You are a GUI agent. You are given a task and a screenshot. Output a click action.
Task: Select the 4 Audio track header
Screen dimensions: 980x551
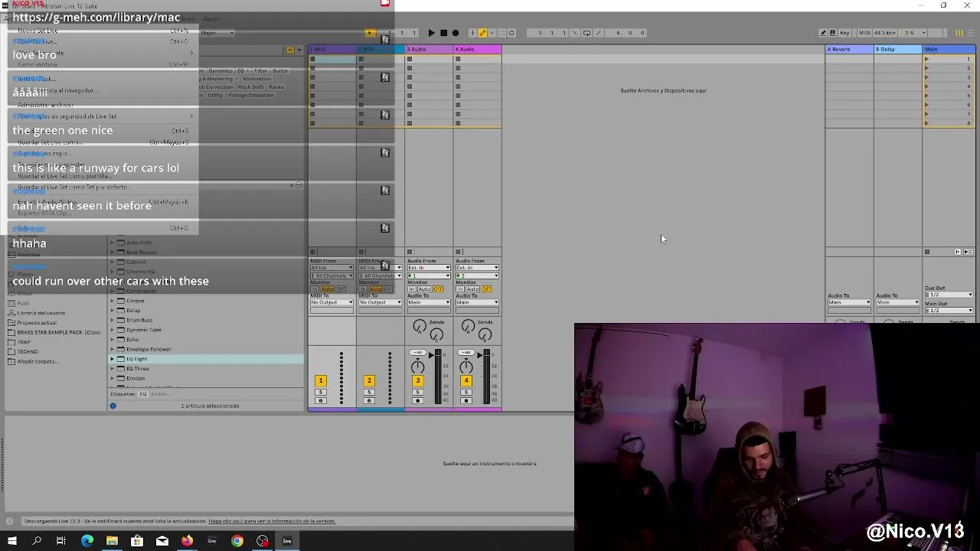coord(478,49)
